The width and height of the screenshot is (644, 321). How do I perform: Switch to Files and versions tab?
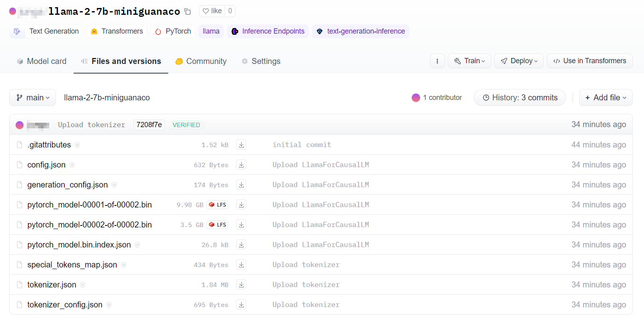point(121,61)
